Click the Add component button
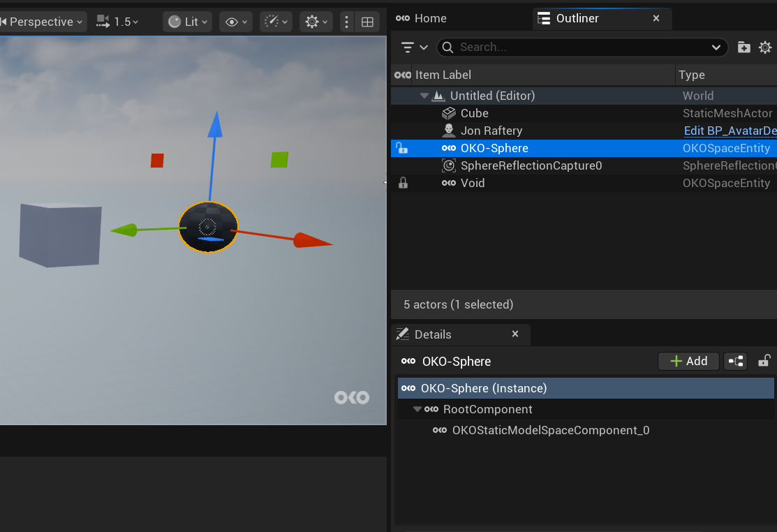This screenshot has height=532, width=777. 689,361
